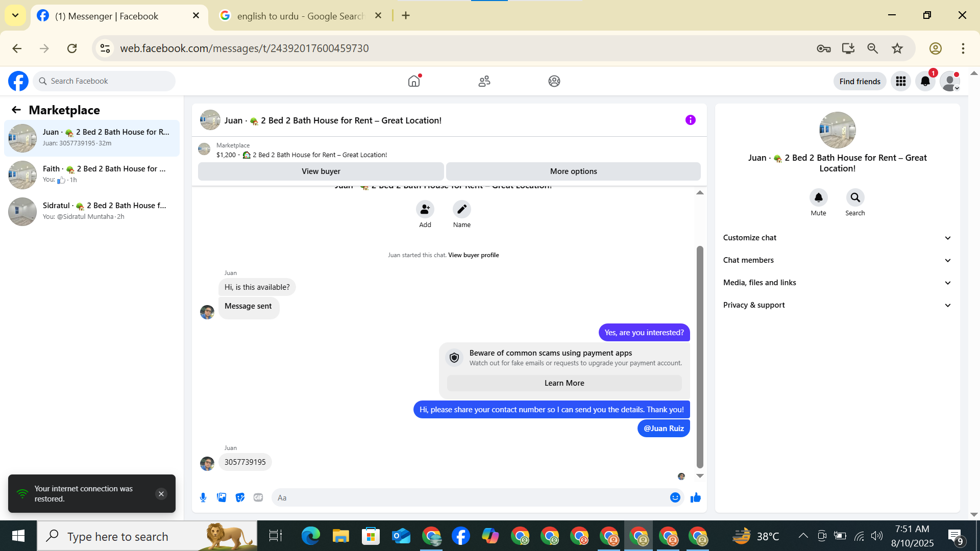980x551 pixels.
Task: Click the purple conversation info icon
Action: pos(690,120)
